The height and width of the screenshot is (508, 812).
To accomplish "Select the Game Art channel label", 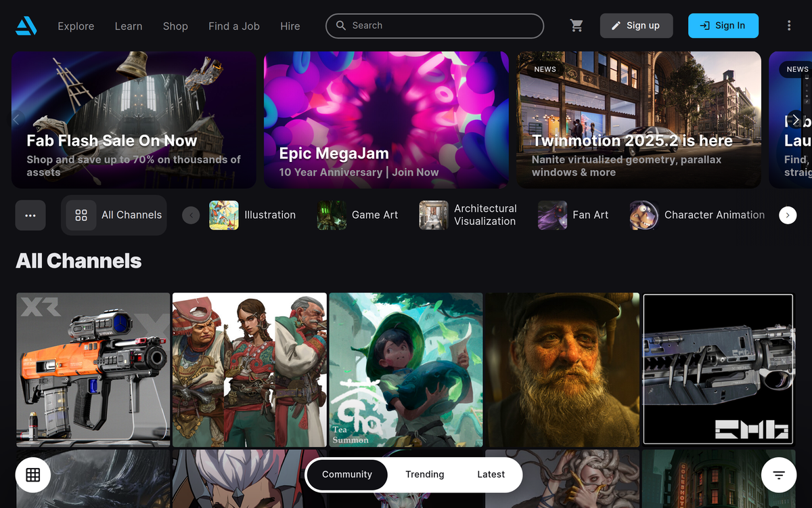I will click(375, 215).
